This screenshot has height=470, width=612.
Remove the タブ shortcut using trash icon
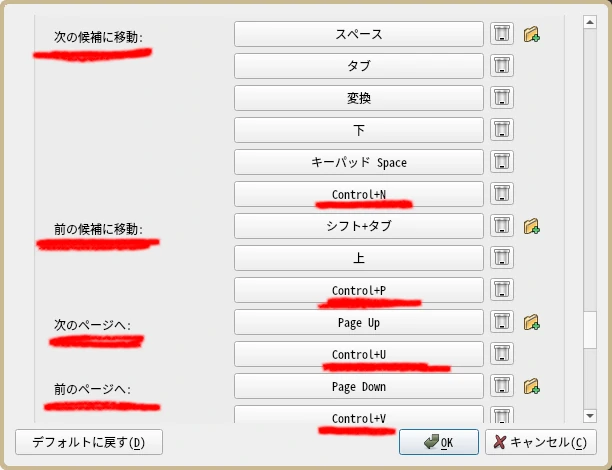pos(501,66)
